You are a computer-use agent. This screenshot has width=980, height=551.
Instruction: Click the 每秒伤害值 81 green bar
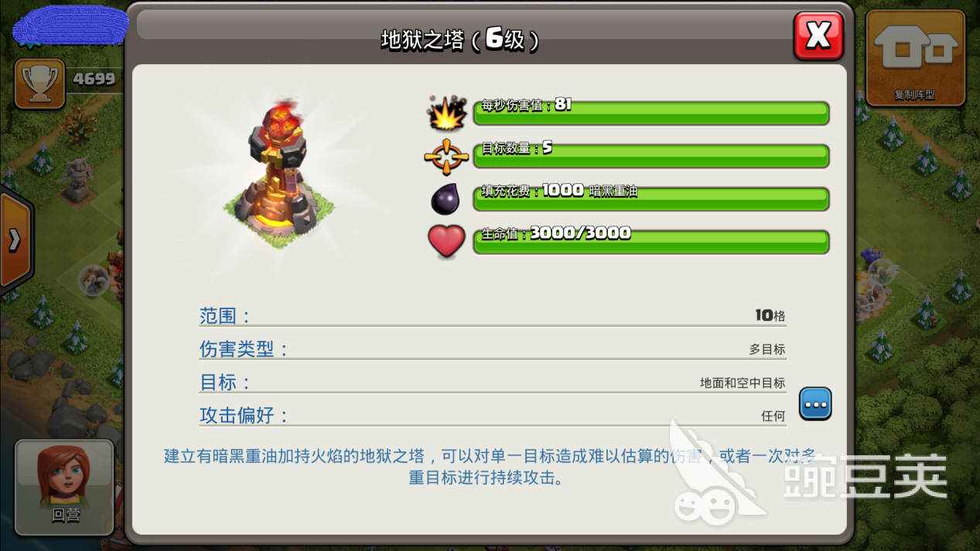click(651, 113)
